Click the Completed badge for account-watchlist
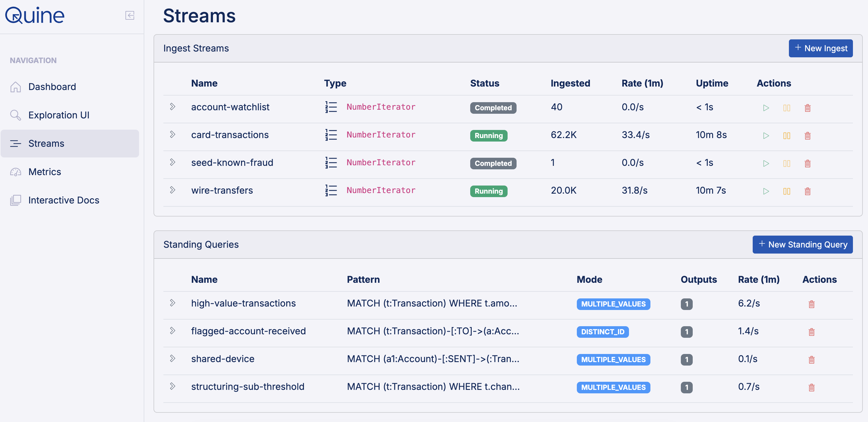Image resolution: width=868 pixels, height=422 pixels. tap(493, 108)
